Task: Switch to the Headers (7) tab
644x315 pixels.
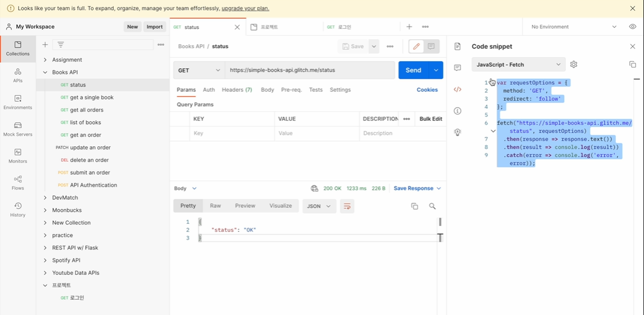Action: 237,90
